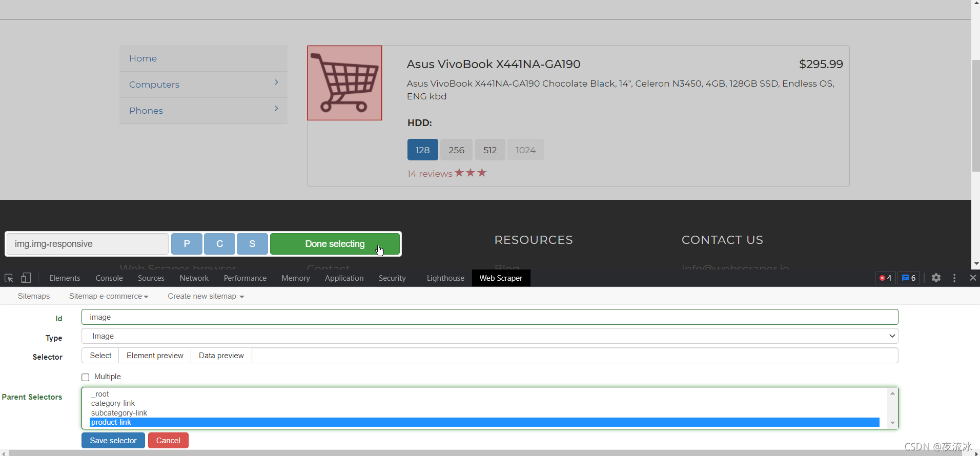Click the 14 reviews text

point(430,174)
